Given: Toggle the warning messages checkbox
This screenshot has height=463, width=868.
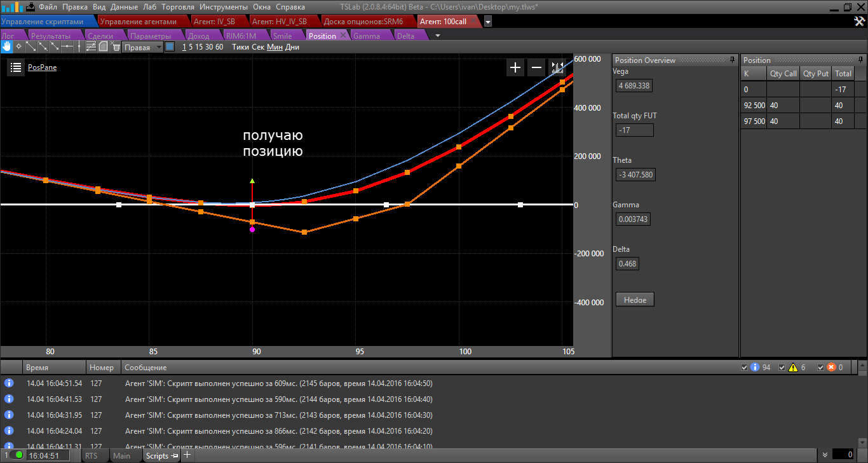Looking at the screenshot, I should pos(782,368).
